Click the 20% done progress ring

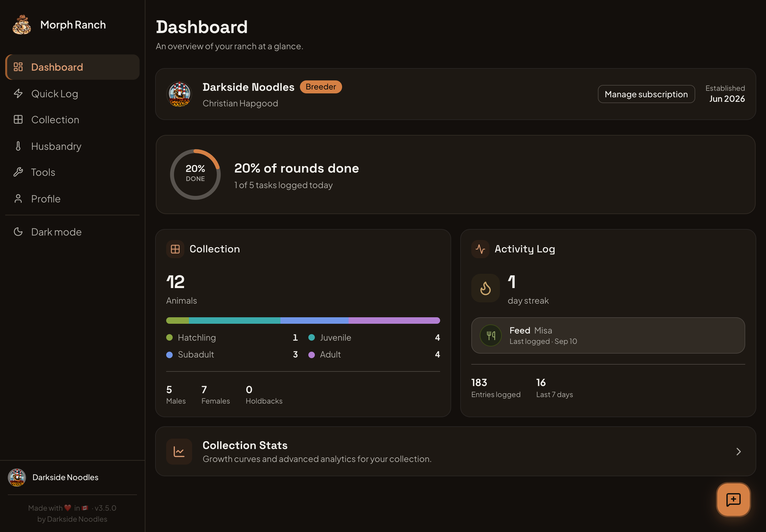point(196,174)
